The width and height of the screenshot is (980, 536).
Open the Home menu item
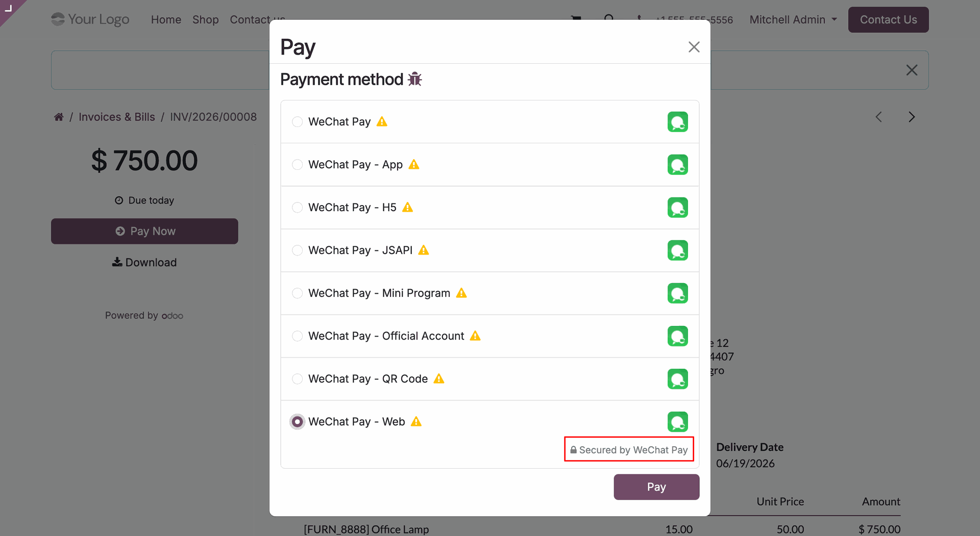(166, 19)
